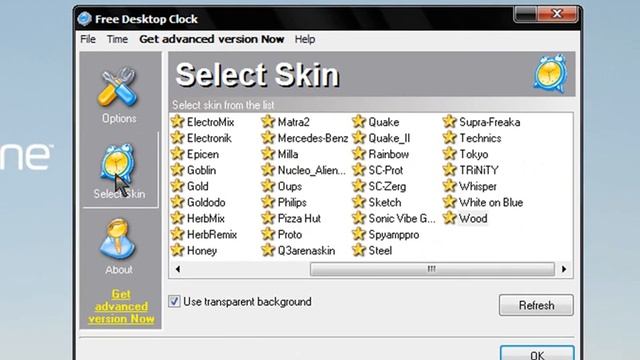640x360 pixels.
Task: Click the star icon beside Honey
Action: pyautogui.click(x=178, y=250)
